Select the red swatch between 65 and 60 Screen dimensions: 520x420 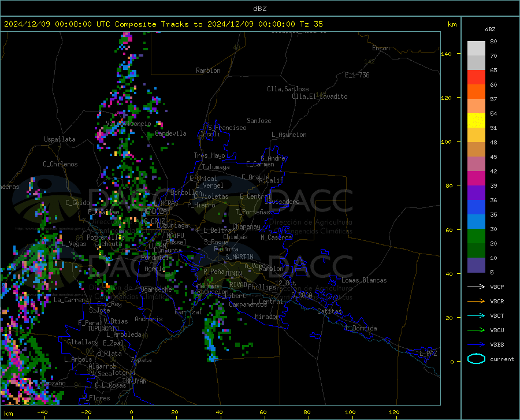tap(476, 77)
